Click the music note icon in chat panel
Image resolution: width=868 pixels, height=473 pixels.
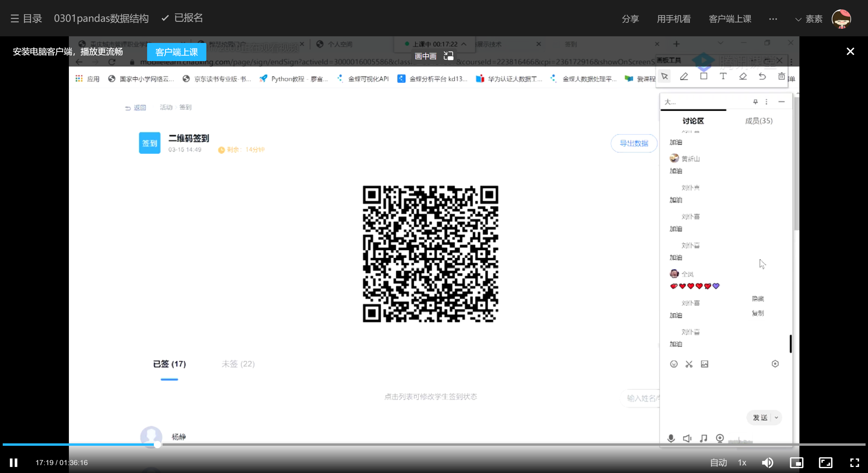coord(704,438)
